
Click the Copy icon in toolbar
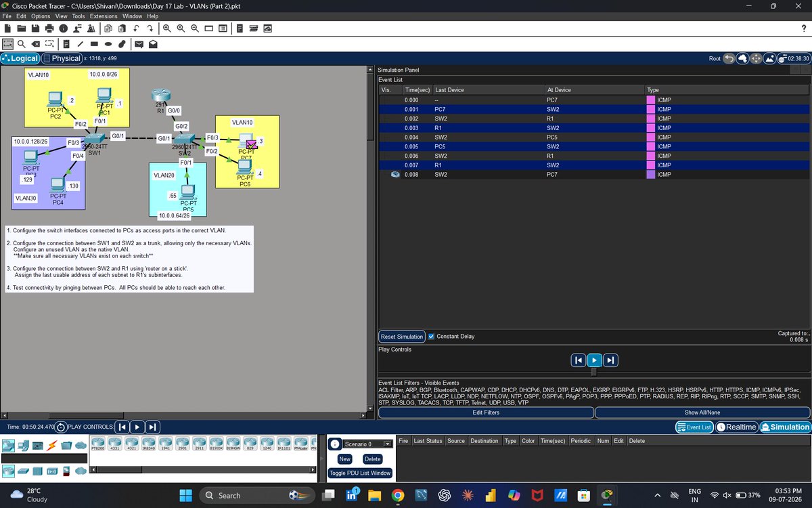point(108,28)
